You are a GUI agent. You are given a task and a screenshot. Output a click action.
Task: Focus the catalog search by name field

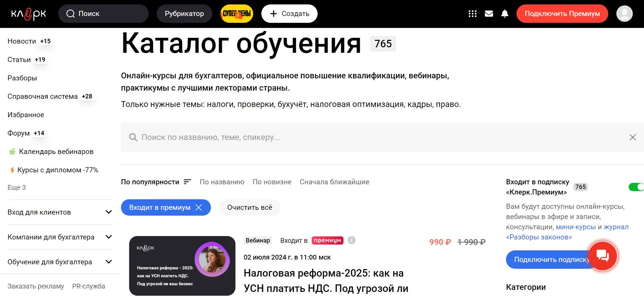(382, 137)
